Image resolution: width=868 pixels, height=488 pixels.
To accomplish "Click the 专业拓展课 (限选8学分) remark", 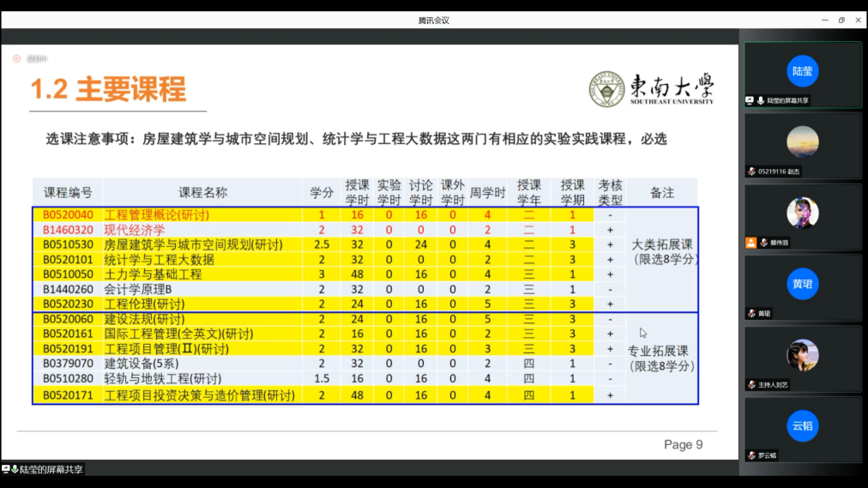I will point(660,358).
